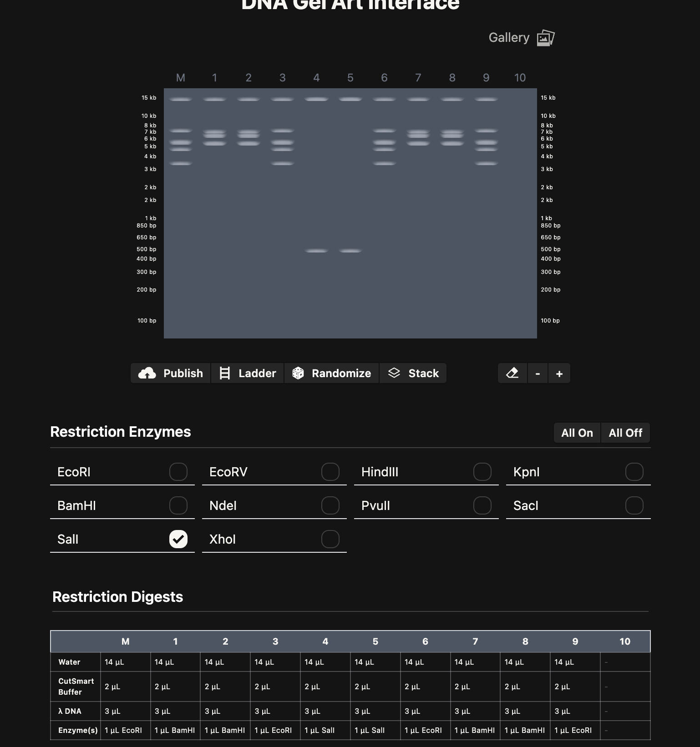Check the XhoI enzyme checkbox
The width and height of the screenshot is (700, 747).
point(330,539)
